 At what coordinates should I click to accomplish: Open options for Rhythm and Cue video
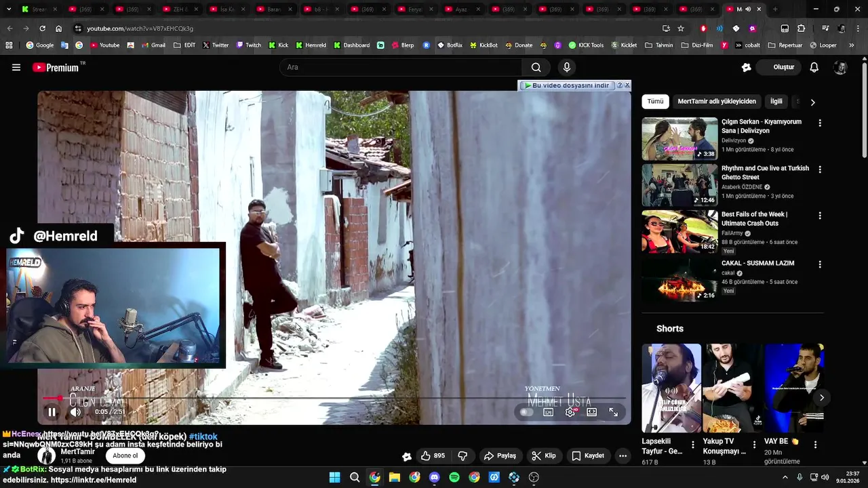coord(820,169)
